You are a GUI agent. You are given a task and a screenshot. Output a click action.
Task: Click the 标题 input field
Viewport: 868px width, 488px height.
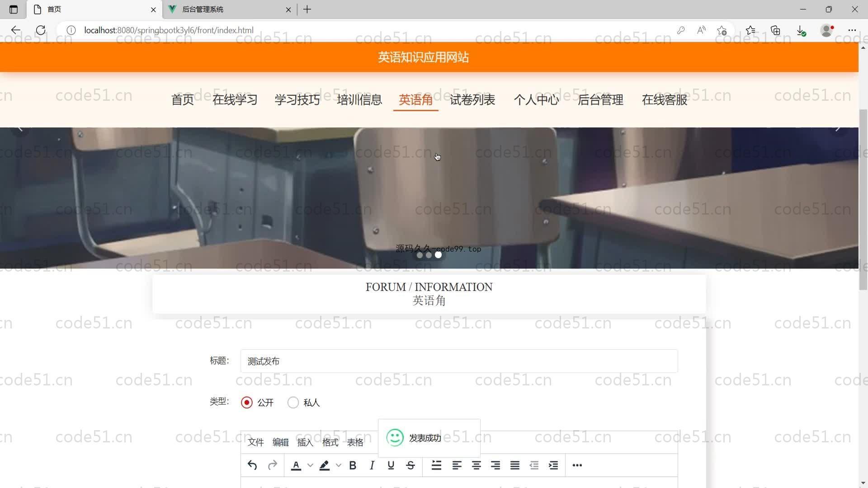click(459, 361)
